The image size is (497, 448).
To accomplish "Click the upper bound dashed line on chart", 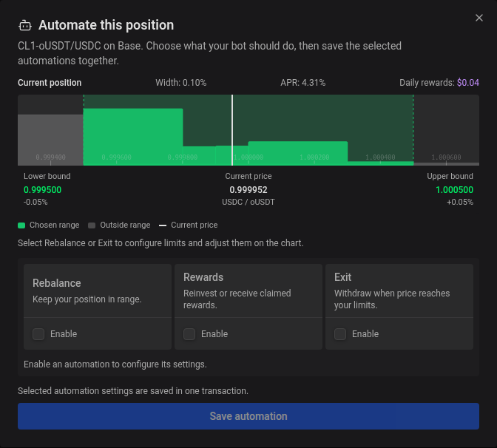I will pyautogui.click(x=413, y=129).
